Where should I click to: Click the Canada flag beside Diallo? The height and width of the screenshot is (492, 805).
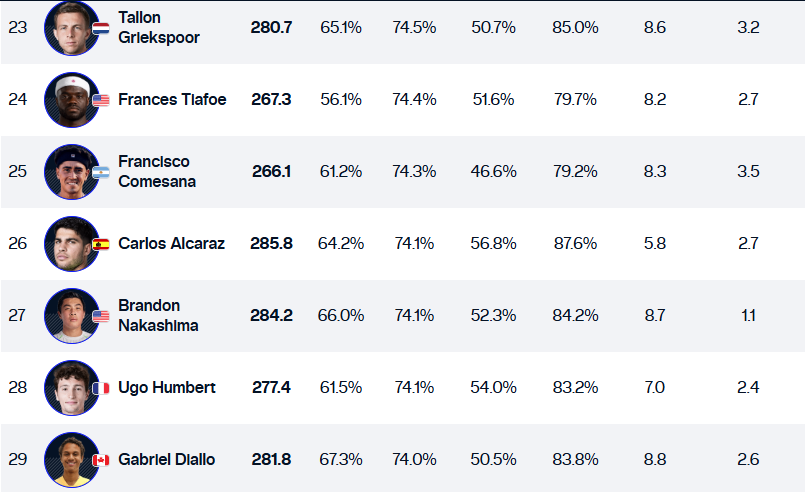pyautogui.click(x=100, y=461)
